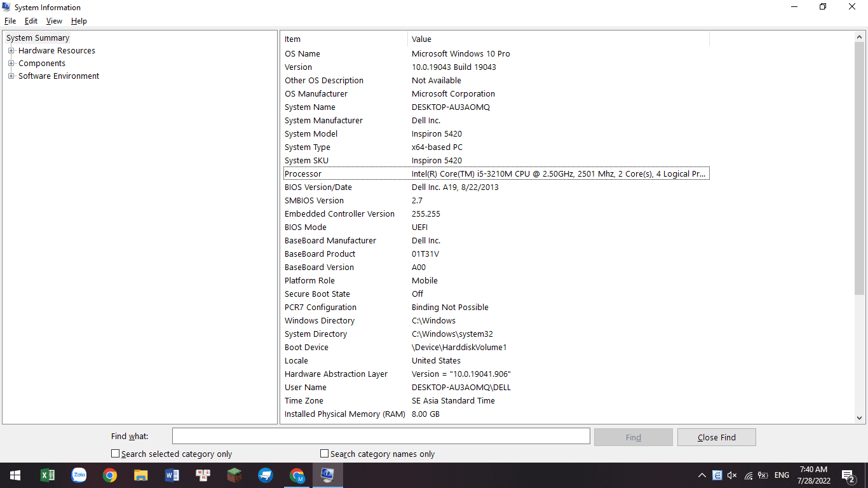Select the Hardware Resources category
The width and height of the screenshot is (868, 488).
point(57,51)
